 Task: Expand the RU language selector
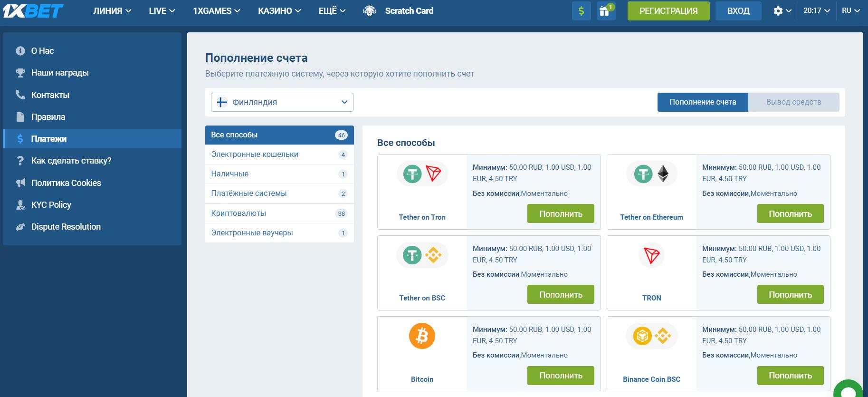pyautogui.click(x=850, y=10)
